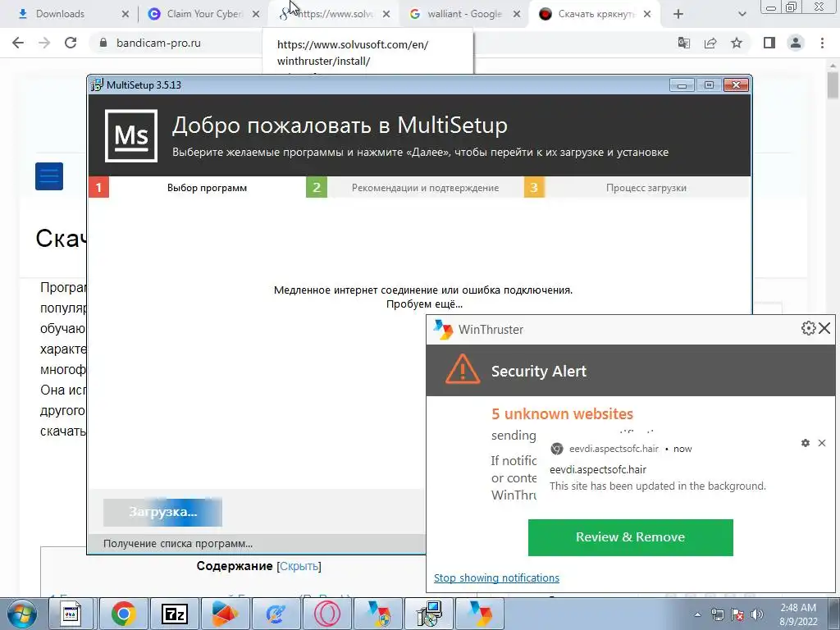Click Получение списка программ status text
The height and width of the screenshot is (630, 840).
(178, 543)
